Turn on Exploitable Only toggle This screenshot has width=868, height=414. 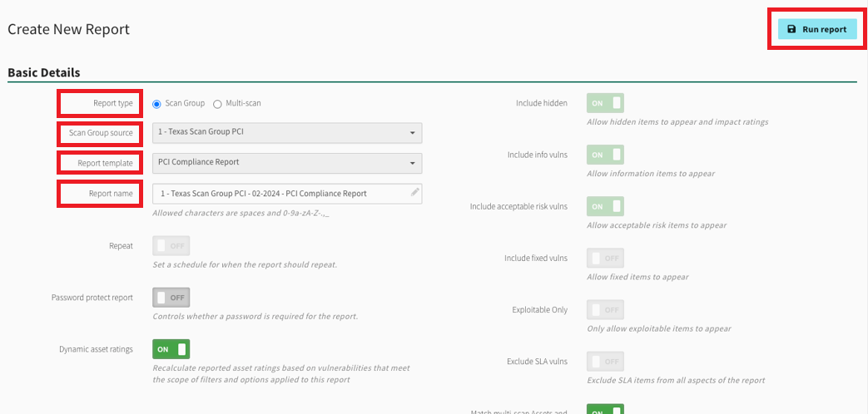point(605,309)
